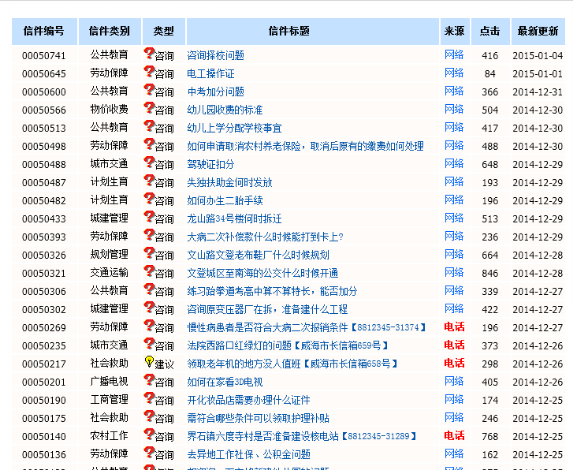Image resolution: width=573 pixels, height=470 pixels.
Task: Click the question icon in row 00050433
Action: pyautogui.click(x=149, y=217)
